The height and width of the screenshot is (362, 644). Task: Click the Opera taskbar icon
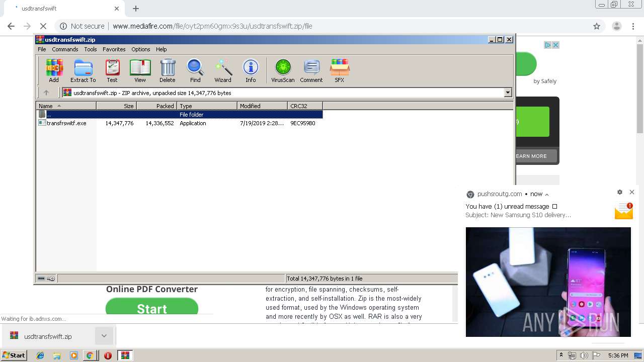(x=108, y=355)
